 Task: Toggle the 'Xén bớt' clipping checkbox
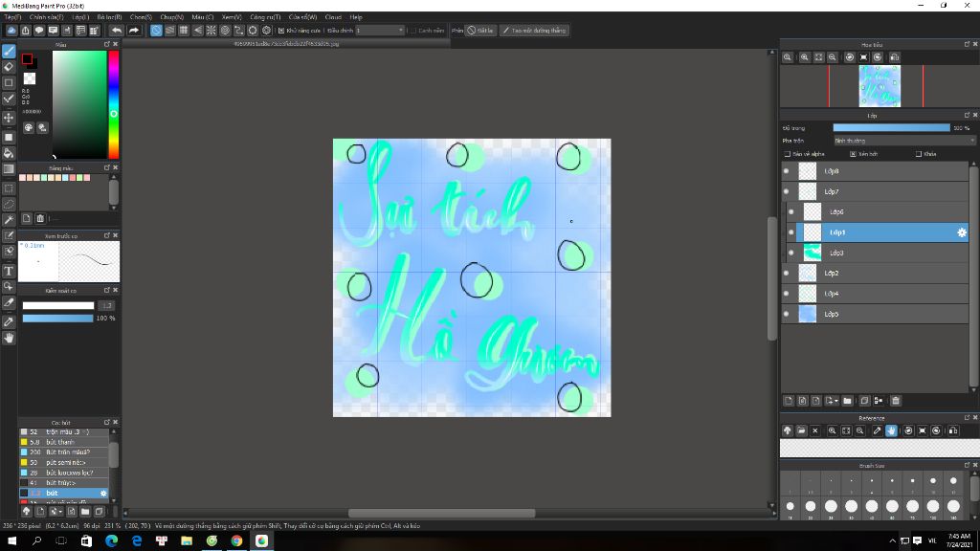tap(853, 154)
